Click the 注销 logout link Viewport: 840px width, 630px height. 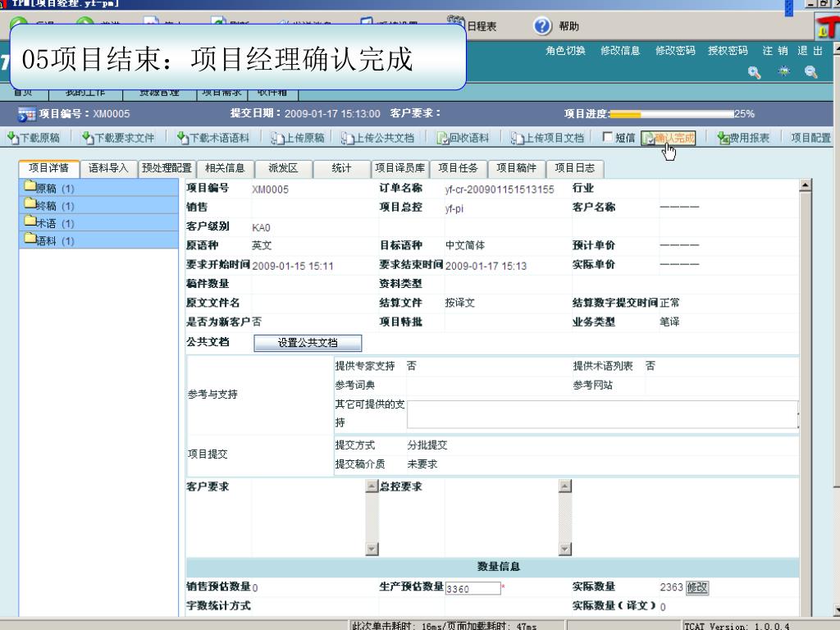775,51
